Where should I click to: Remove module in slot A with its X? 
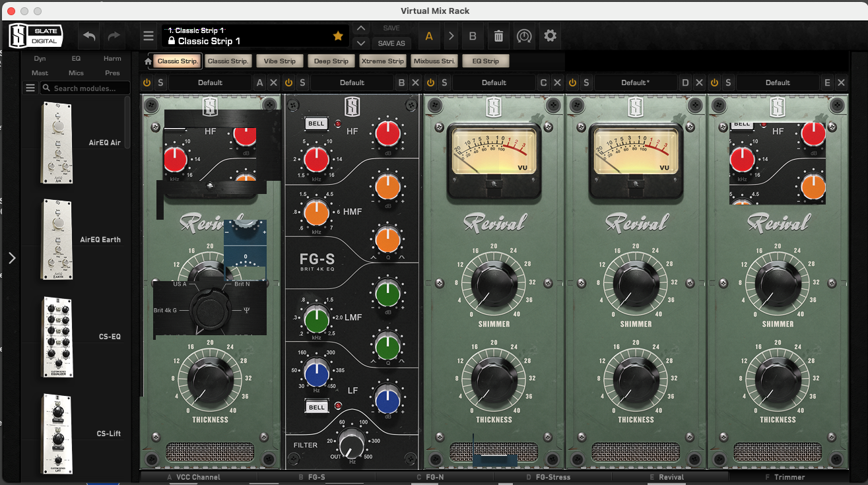[x=273, y=82]
